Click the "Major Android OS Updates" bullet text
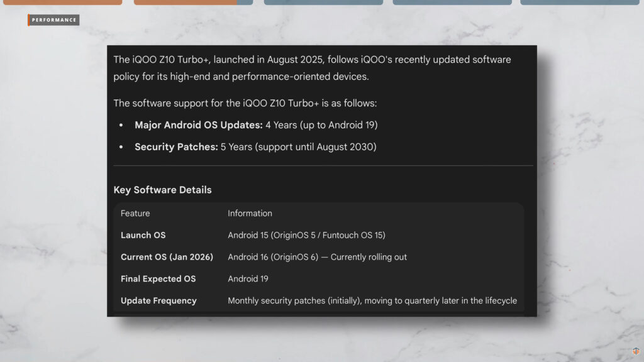The height and width of the screenshot is (362, 644). click(198, 125)
